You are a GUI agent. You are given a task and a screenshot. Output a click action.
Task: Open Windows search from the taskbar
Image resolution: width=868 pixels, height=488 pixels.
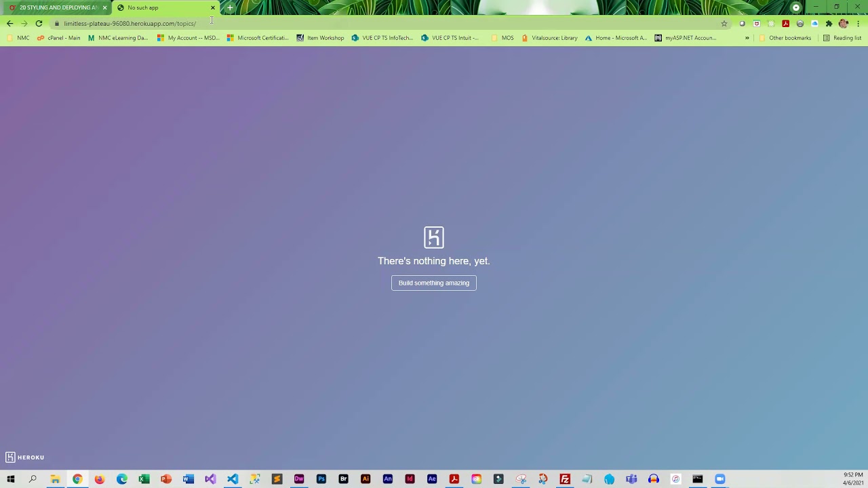(33, 479)
